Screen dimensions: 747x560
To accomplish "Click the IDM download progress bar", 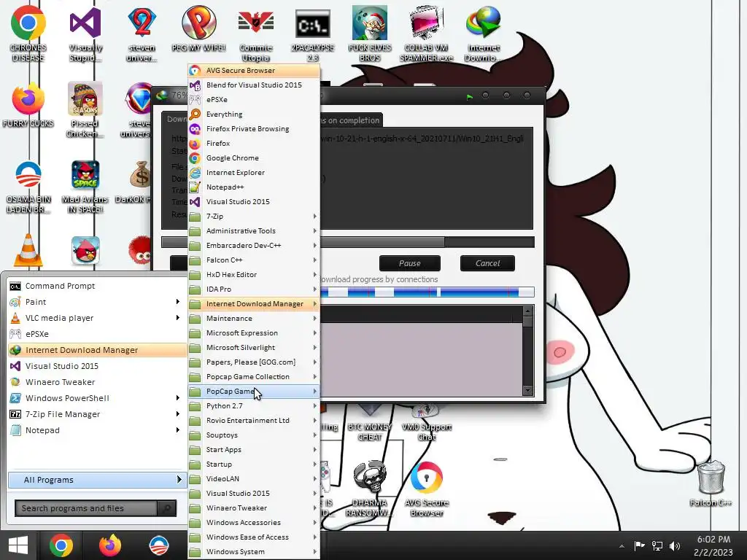I will click(x=348, y=242).
